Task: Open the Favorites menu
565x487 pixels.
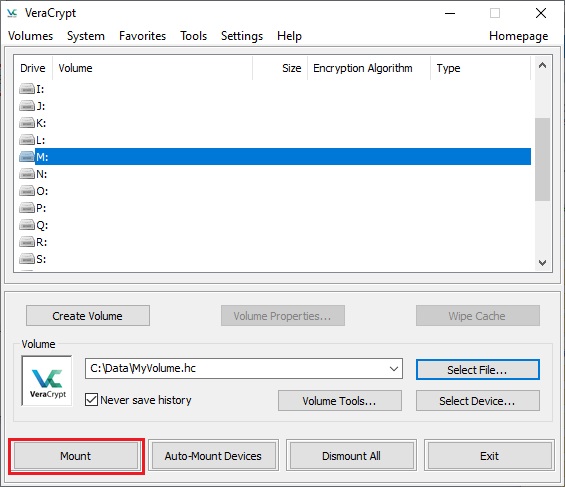Action: 142,36
